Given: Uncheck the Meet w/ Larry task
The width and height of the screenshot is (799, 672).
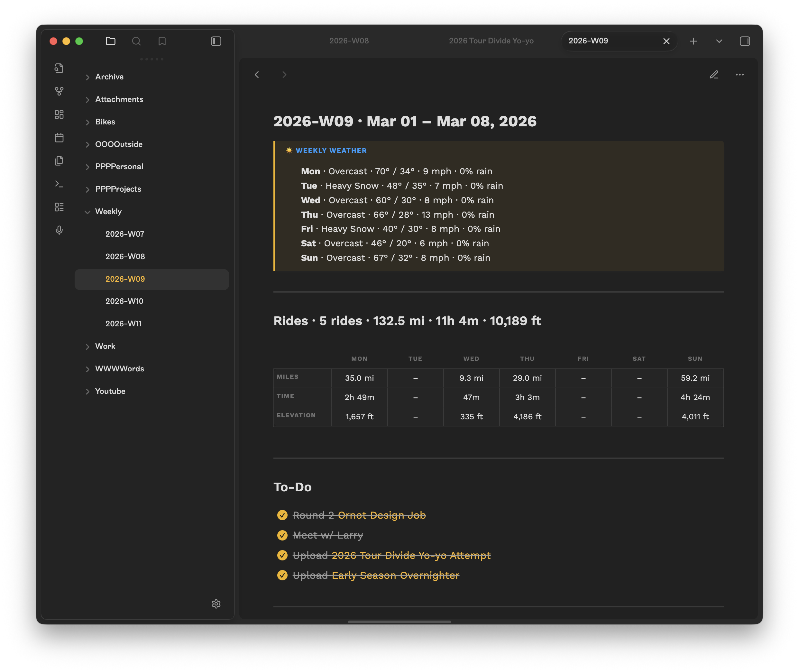Looking at the screenshot, I should point(282,535).
